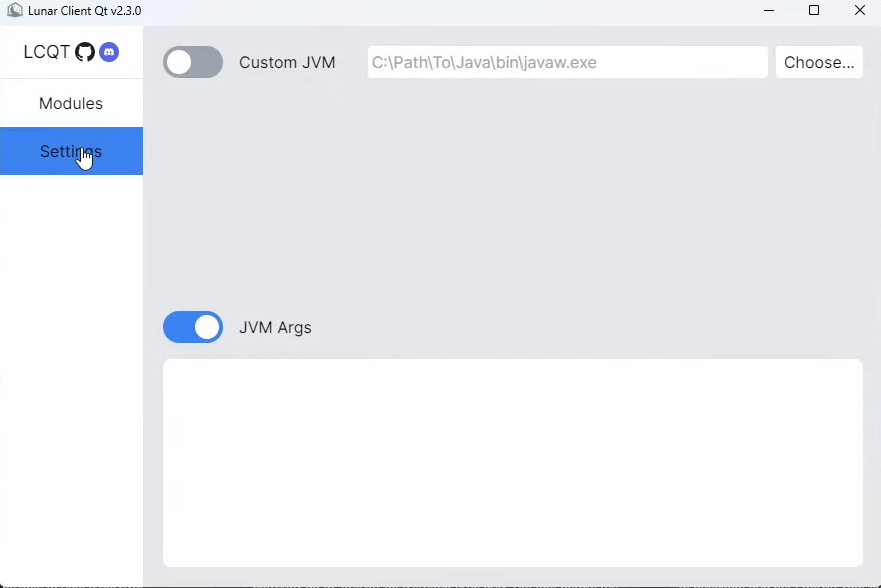Screen dimensions: 881x588
Task: Select the Settings tab in the sidebar
Action: tap(71, 151)
